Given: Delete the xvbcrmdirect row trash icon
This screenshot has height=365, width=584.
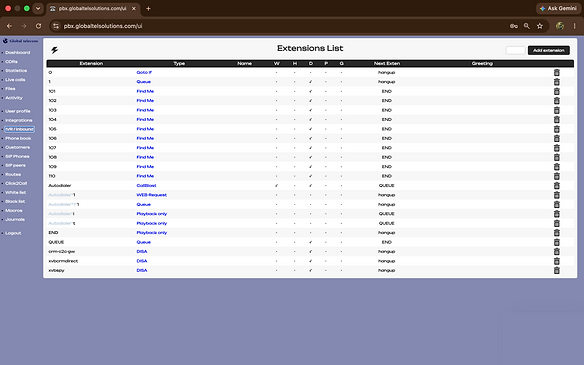Looking at the screenshot, I should (556, 261).
